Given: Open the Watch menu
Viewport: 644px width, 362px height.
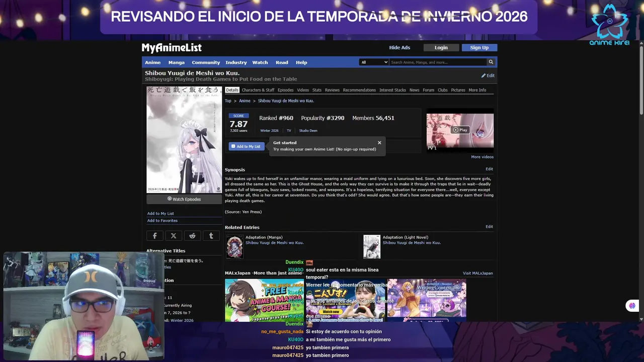Looking at the screenshot, I should [260, 62].
